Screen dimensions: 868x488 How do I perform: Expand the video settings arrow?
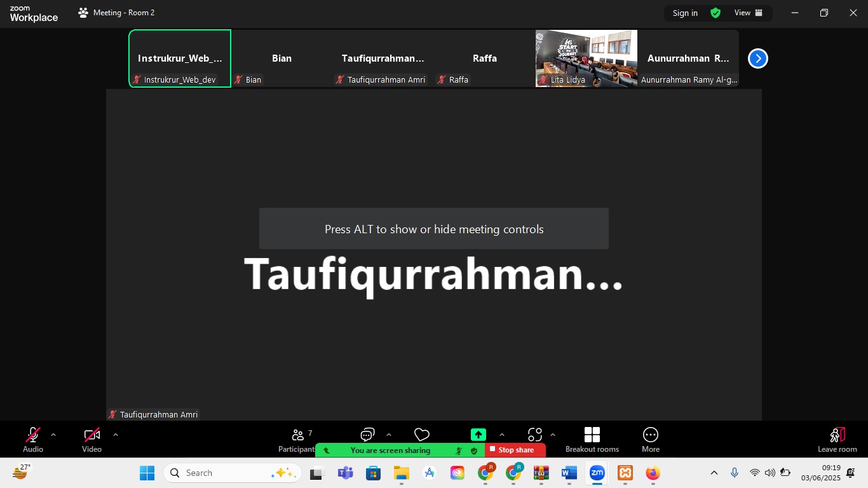(x=116, y=435)
